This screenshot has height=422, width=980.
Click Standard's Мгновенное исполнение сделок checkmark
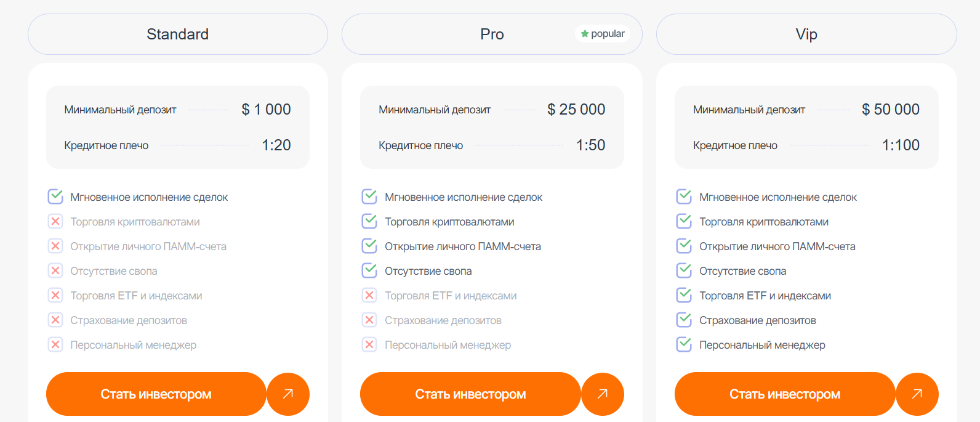(x=55, y=197)
